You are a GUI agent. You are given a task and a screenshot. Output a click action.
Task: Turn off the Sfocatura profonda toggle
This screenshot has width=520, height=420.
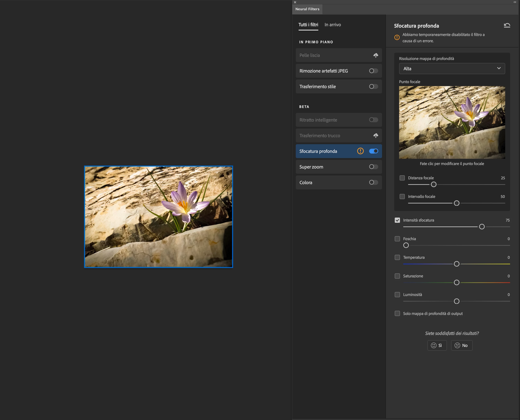pos(373,151)
